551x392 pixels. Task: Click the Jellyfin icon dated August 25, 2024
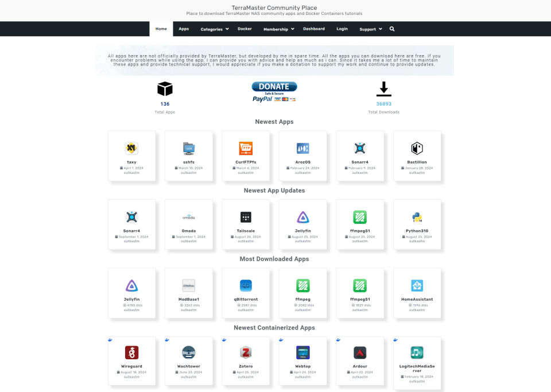[x=303, y=217]
